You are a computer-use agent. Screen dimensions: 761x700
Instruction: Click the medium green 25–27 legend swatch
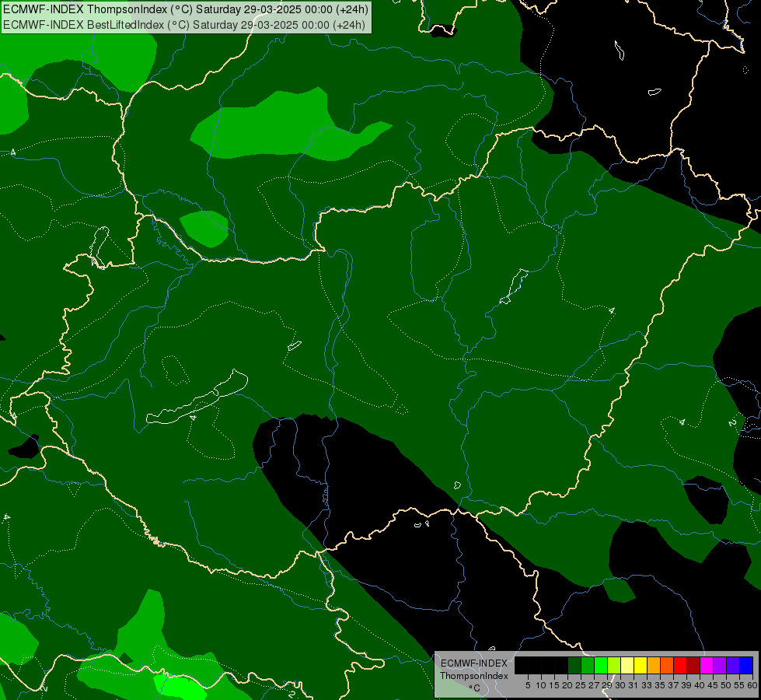[x=588, y=665]
